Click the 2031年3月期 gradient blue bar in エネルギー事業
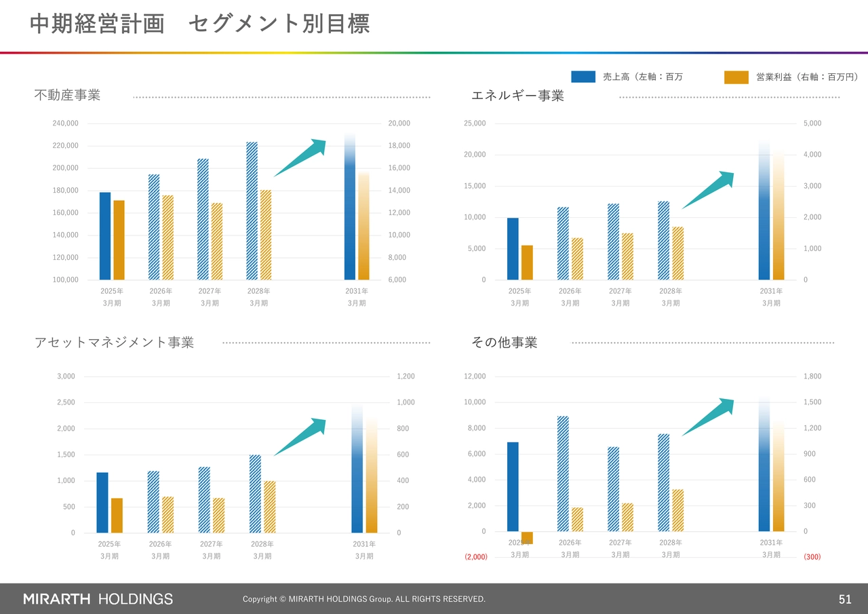The width and height of the screenshot is (868, 614). [764, 210]
